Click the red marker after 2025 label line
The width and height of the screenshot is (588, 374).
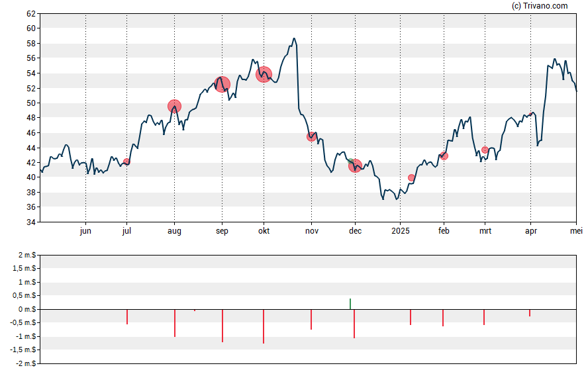(x=411, y=177)
